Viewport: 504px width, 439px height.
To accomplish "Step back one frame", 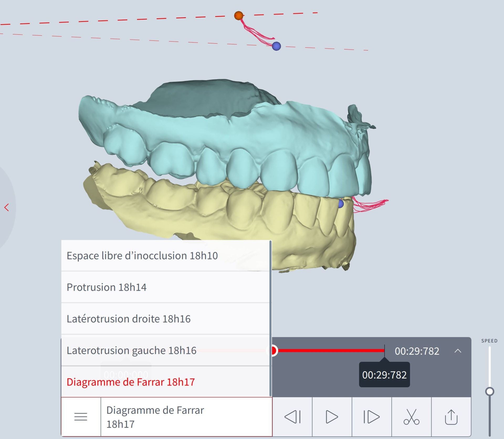I will 292,417.
